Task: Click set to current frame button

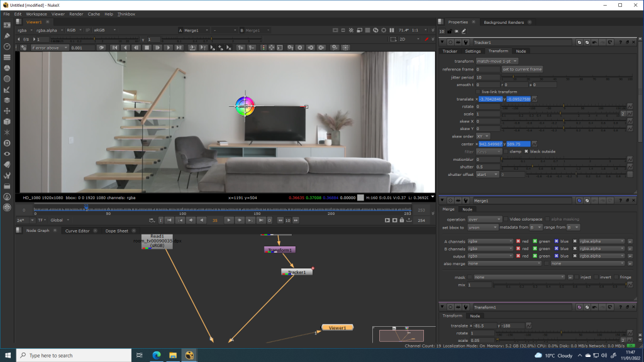Action: (522, 69)
